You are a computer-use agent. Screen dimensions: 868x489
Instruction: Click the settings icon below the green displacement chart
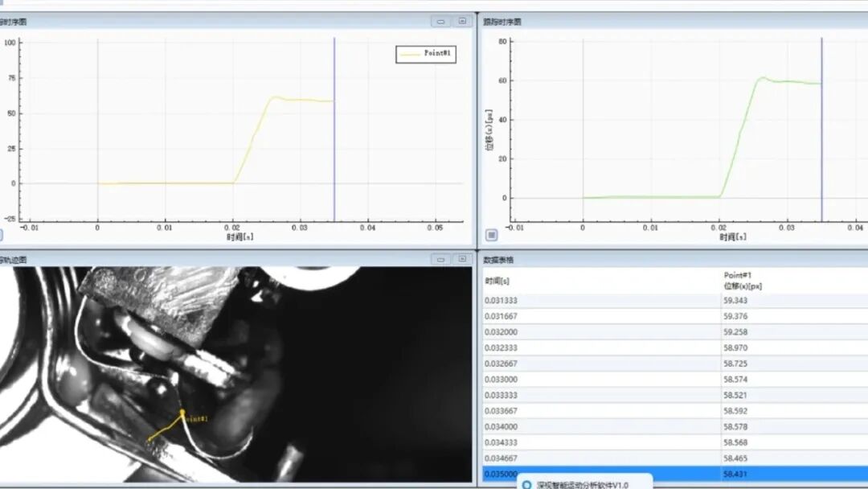[x=492, y=235]
